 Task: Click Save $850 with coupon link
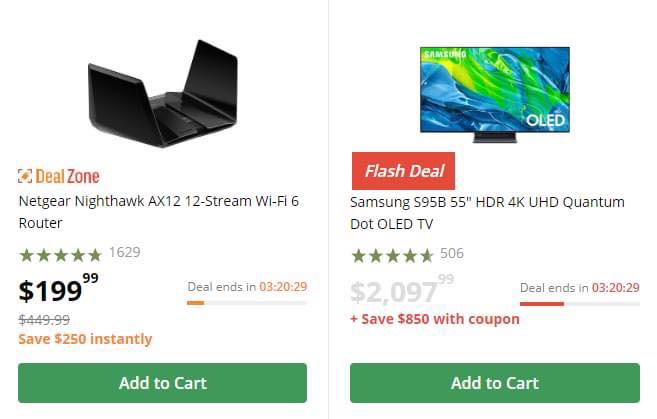point(435,319)
